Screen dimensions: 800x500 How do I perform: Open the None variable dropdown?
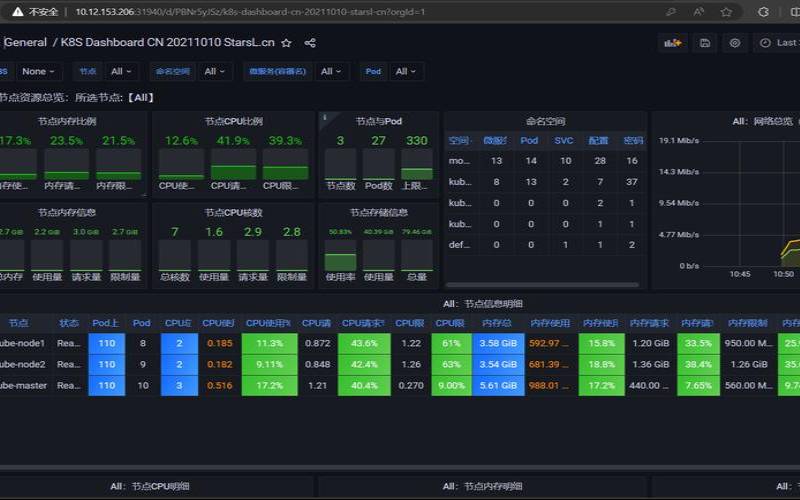coord(38,71)
